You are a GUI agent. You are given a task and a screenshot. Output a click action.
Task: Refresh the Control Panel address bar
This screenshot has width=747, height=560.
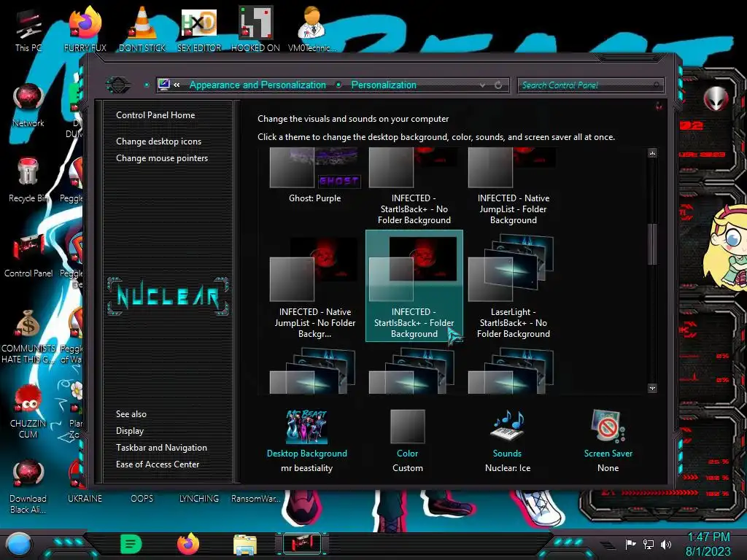(498, 85)
